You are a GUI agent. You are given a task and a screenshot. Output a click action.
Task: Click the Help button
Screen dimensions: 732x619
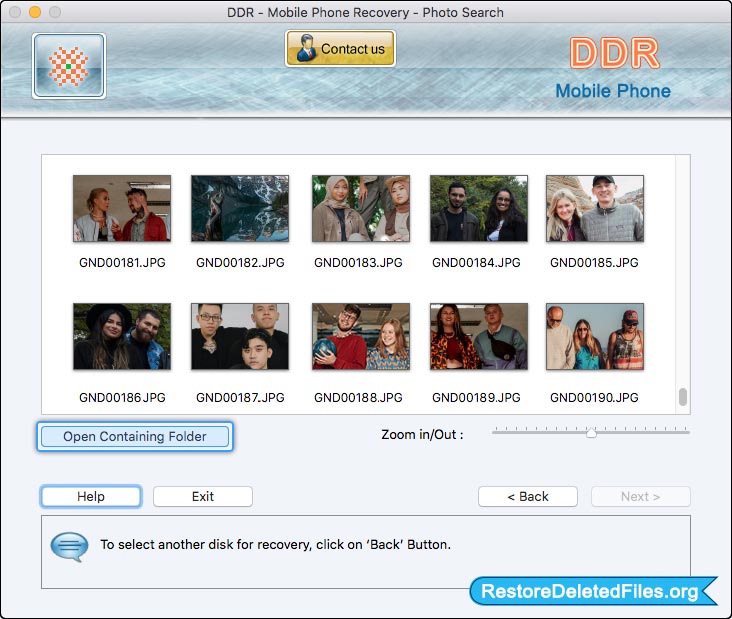[91, 496]
